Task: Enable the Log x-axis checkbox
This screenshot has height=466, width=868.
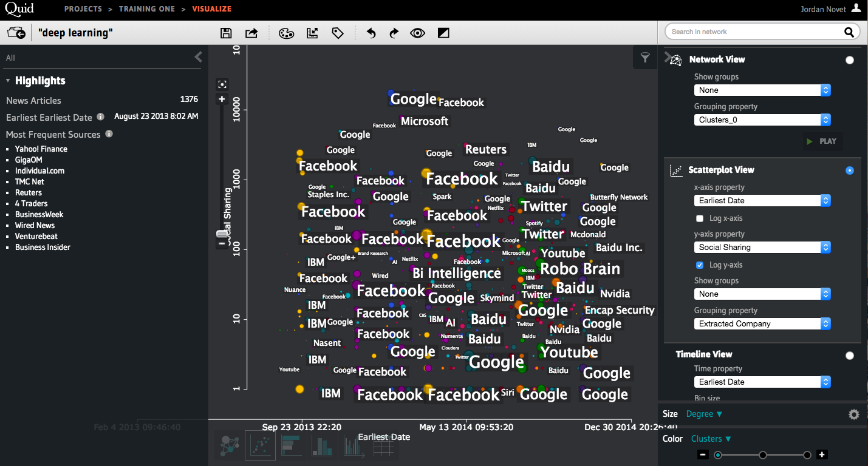Action: click(x=700, y=218)
